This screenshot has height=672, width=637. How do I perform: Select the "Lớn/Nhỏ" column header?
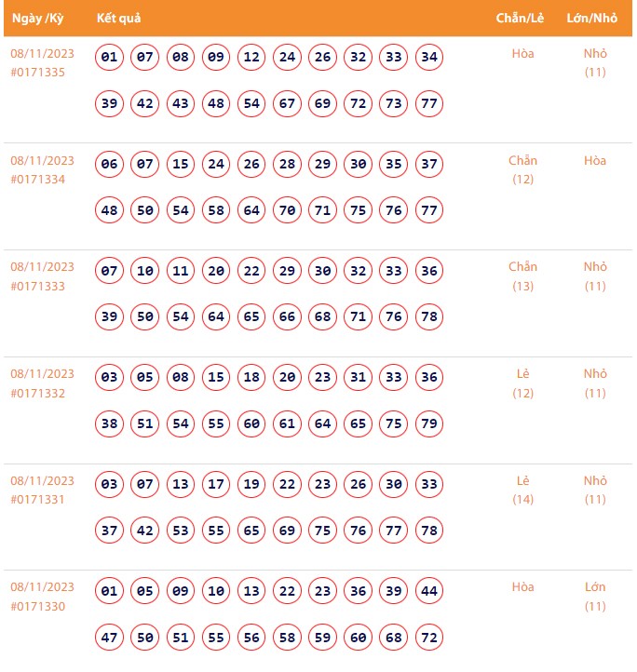click(592, 19)
